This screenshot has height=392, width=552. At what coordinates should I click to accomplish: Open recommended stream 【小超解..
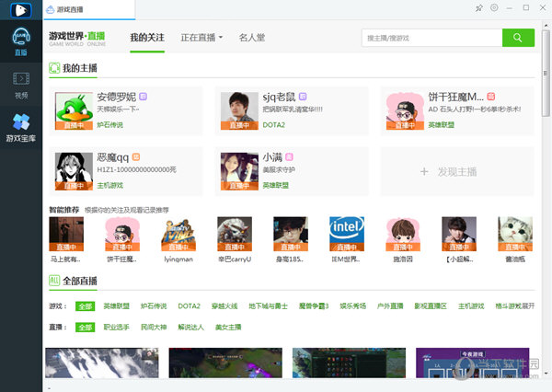459,234
